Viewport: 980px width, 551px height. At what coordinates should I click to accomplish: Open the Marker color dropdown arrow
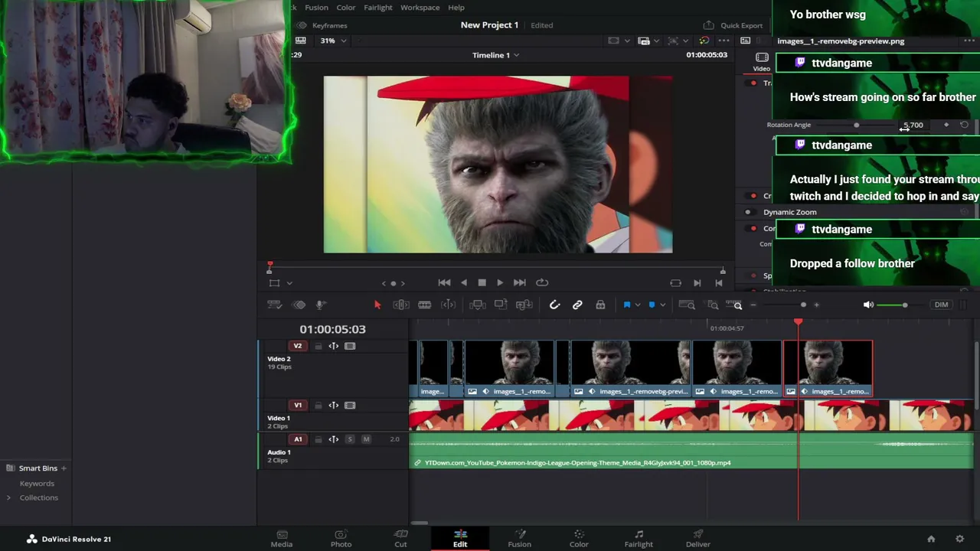[662, 305]
